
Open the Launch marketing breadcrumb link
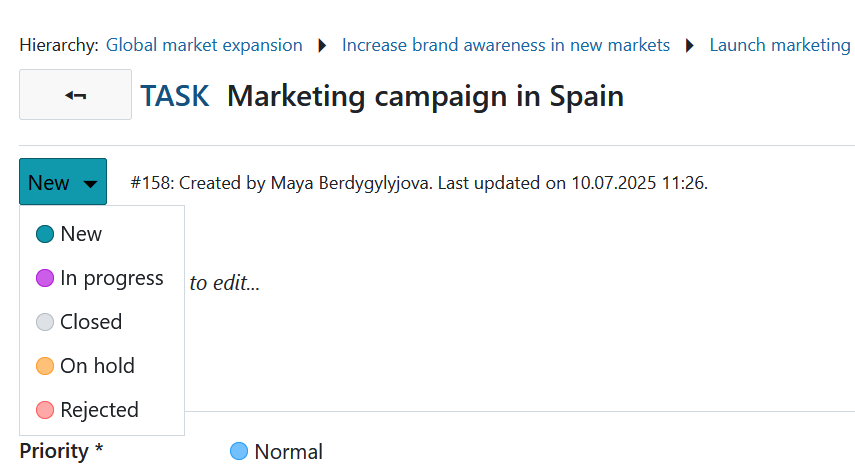[780, 45]
